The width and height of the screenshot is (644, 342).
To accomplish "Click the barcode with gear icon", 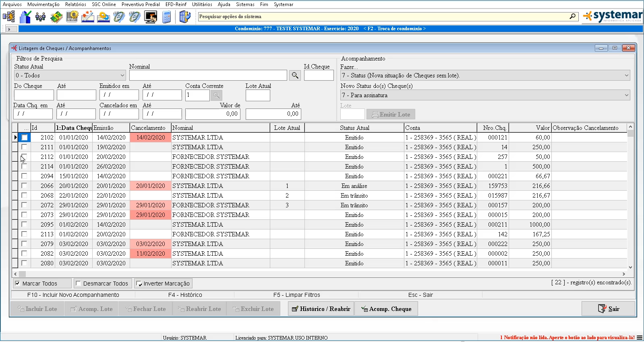I will [x=72, y=17].
